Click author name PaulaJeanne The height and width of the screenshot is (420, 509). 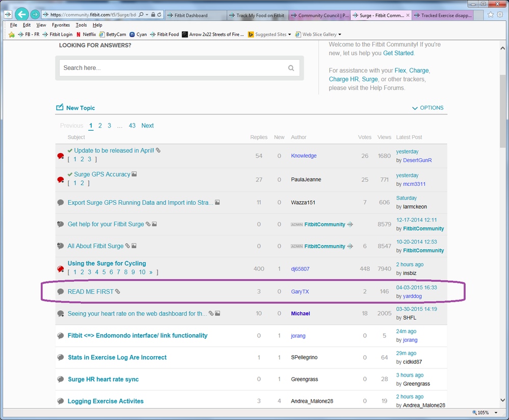click(x=306, y=180)
